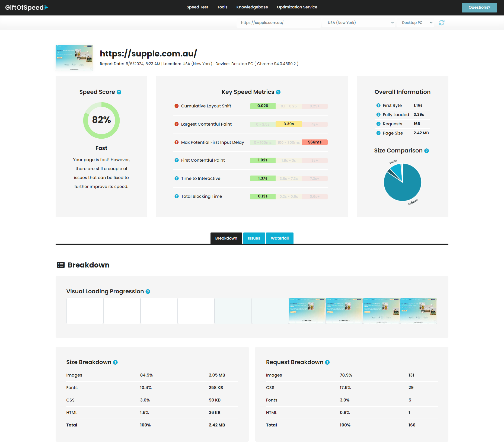Click the Size Comparison pie chart
Image resolution: width=504 pixels, height=446 pixels.
[x=403, y=182]
